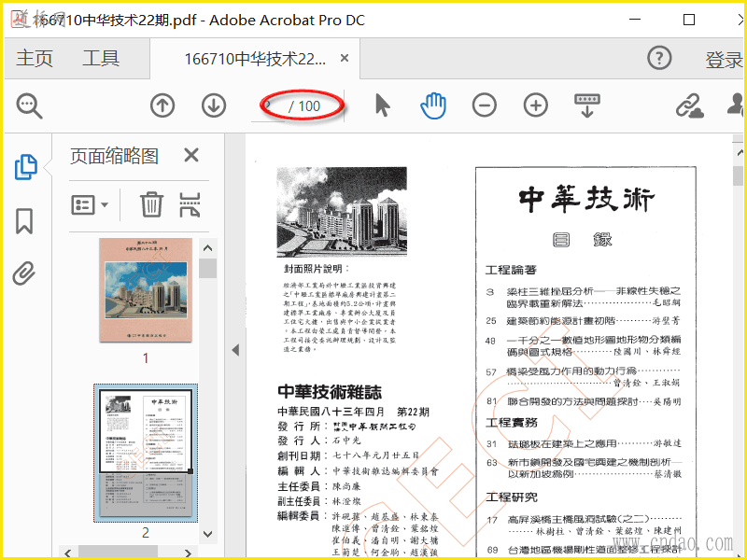Open the attachments paperclip panel
This screenshot has width=747, height=560.
point(24,273)
